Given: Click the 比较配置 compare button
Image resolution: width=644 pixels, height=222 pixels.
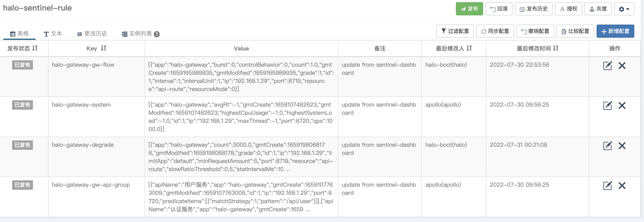Looking at the screenshot, I should point(575,31).
